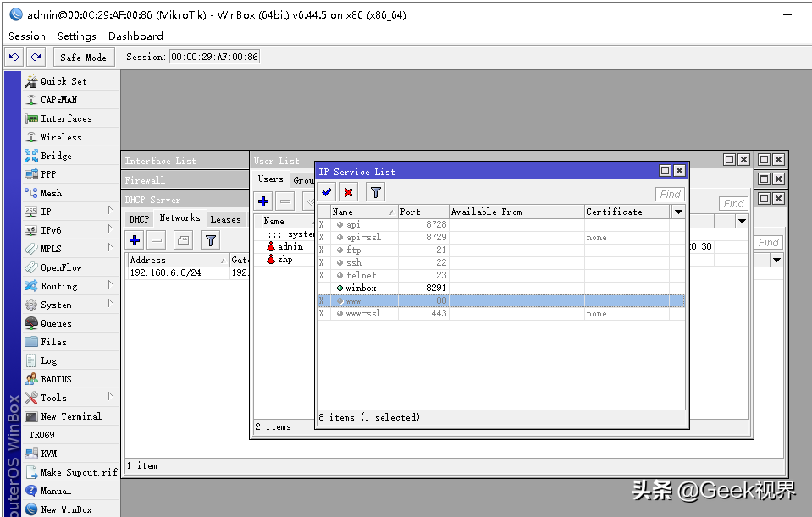
Task: Expand the MPLS submenu arrow
Action: tap(110, 247)
